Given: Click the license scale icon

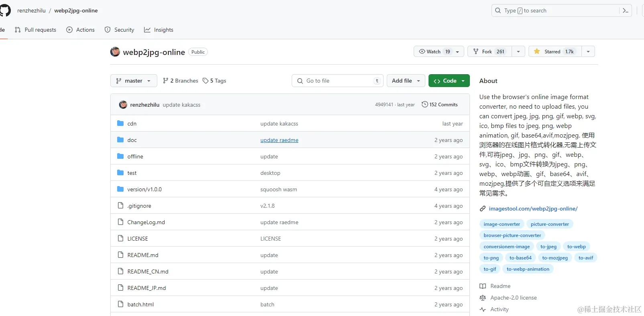Looking at the screenshot, I should [x=483, y=298].
